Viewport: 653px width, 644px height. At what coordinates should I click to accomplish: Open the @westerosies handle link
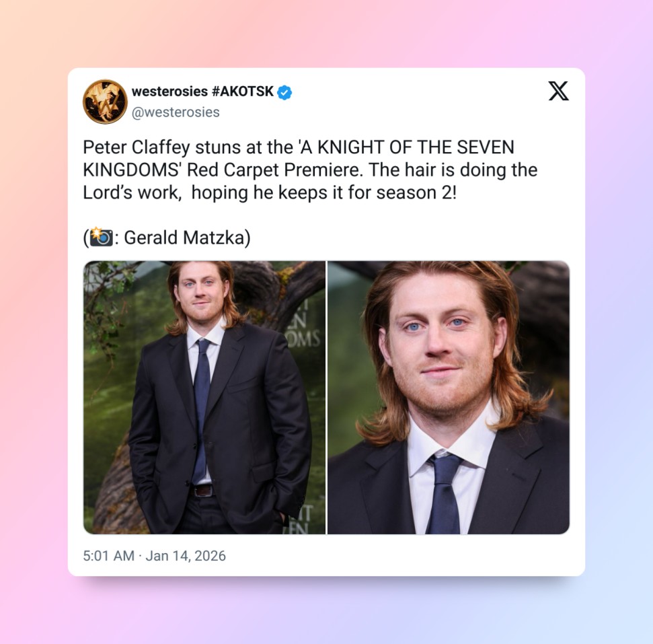[176, 112]
